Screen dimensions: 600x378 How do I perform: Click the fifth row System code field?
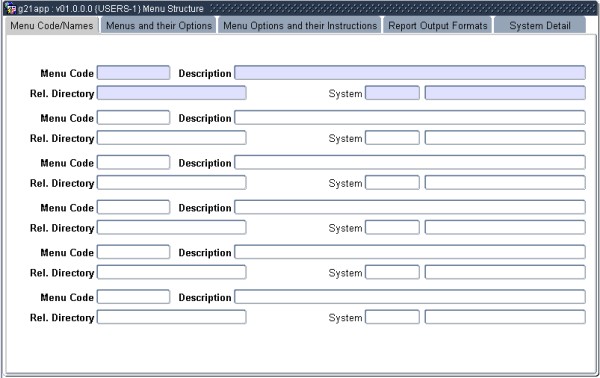click(392, 272)
